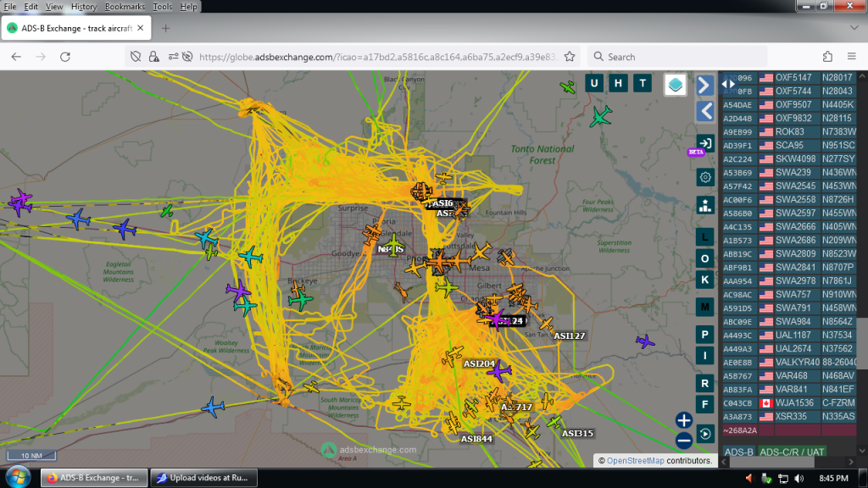The height and width of the screenshot is (488, 868).
Task: Open the File menu
Action: tap(10, 7)
